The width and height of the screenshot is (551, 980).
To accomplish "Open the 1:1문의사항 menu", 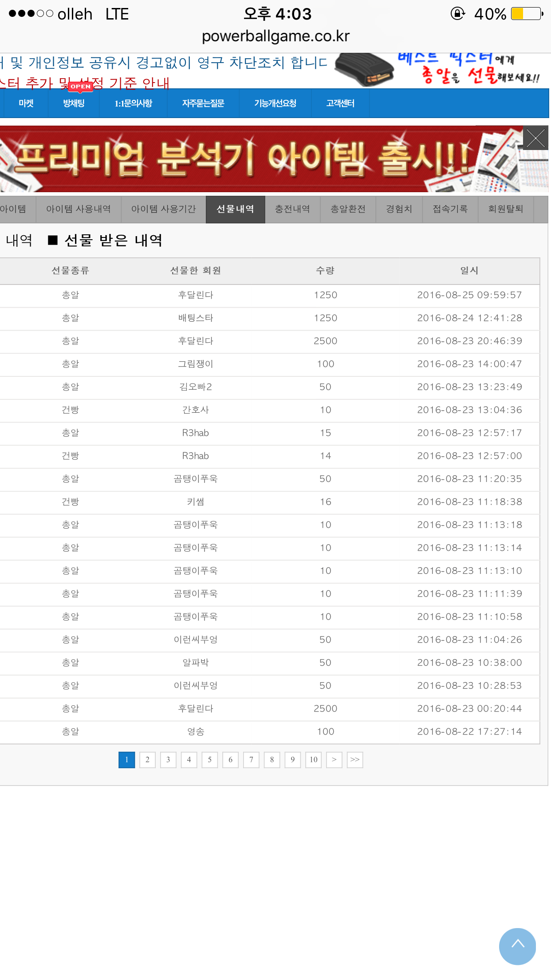I will (x=133, y=103).
